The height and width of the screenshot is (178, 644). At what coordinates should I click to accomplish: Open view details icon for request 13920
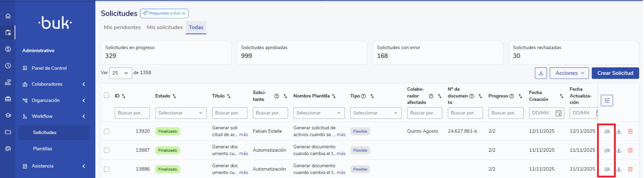[x=607, y=131]
